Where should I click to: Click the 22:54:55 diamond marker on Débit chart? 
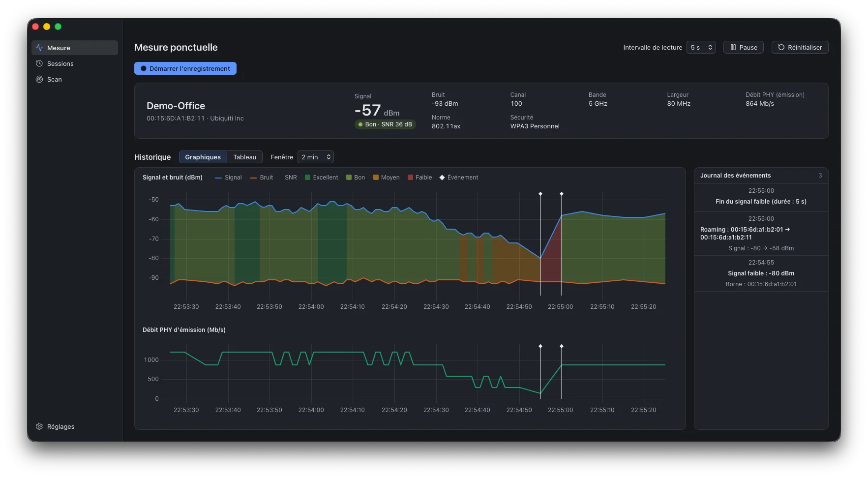540,346
